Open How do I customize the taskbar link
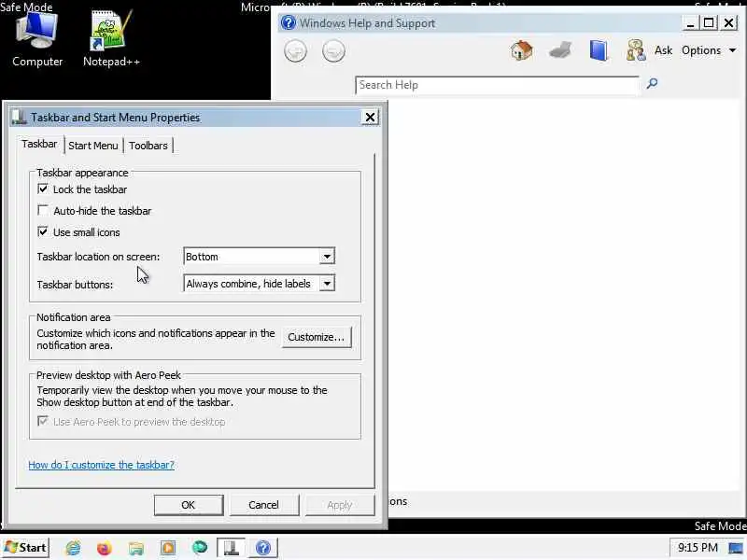This screenshot has width=747, height=560. point(102,465)
